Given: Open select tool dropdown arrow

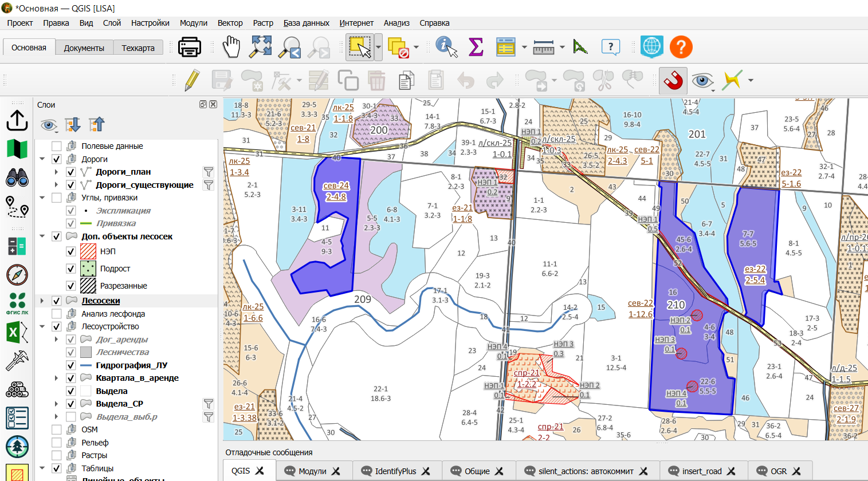Looking at the screenshot, I should point(378,47).
